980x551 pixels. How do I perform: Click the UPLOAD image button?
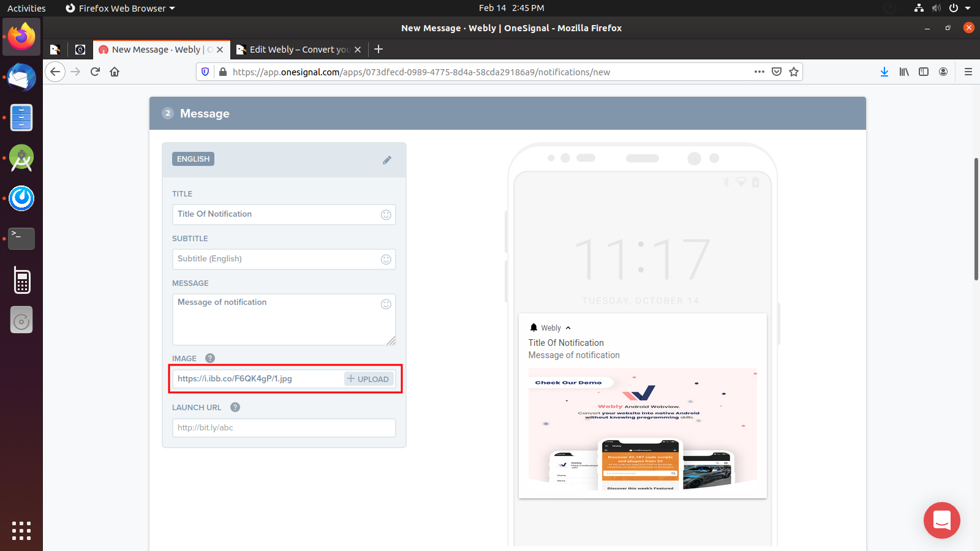[368, 379]
